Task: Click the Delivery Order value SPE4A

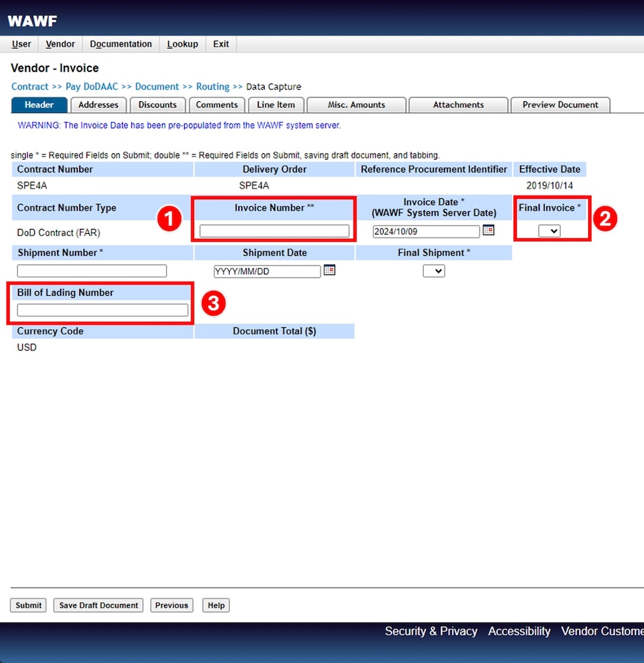Action: (254, 185)
